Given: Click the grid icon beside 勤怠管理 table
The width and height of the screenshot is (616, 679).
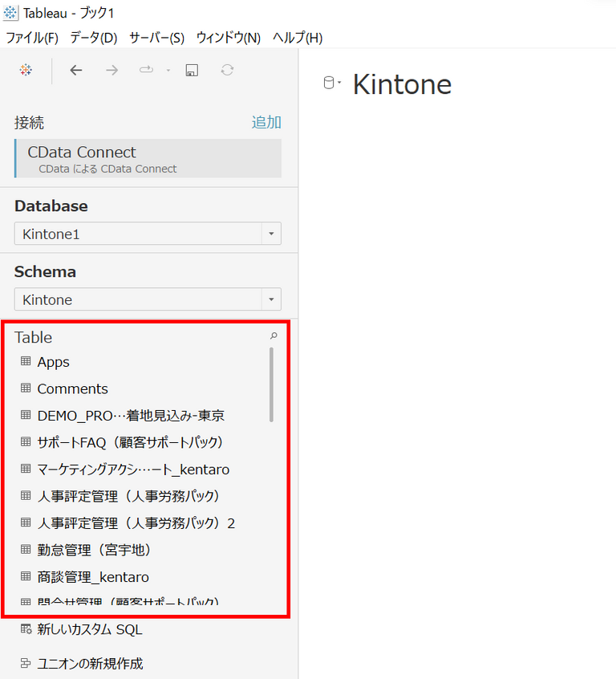Looking at the screenshot, I should (x=26, y=549).
